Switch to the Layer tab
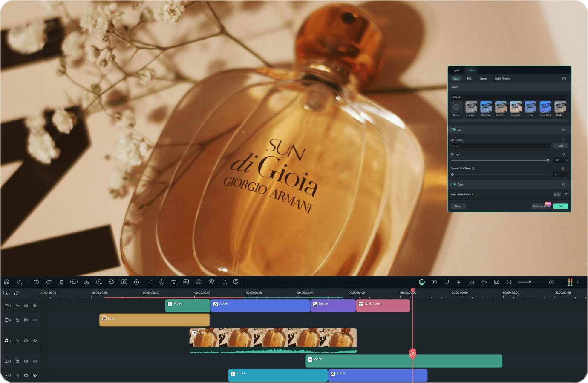This screenshot has width=588, height=383. click(455, 71)
